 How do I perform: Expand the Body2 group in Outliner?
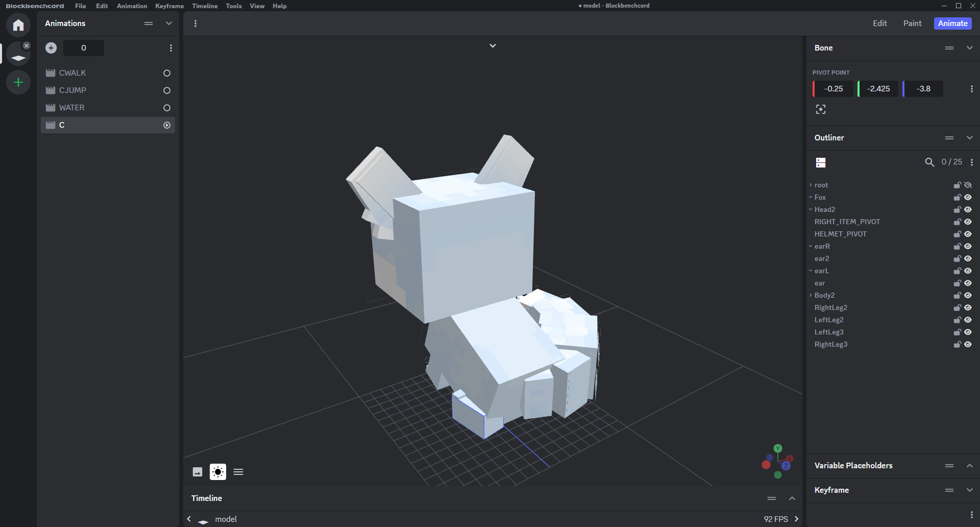point(811,296)
